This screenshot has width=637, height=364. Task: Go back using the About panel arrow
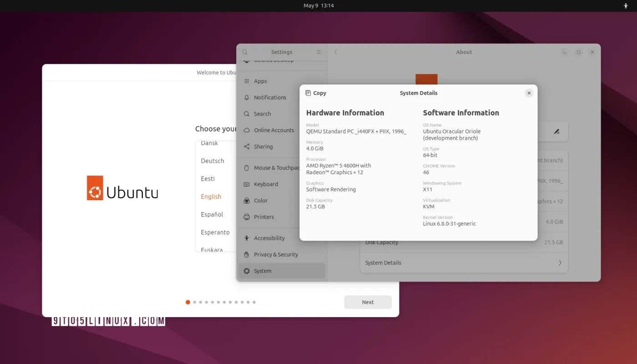(336, 52)
